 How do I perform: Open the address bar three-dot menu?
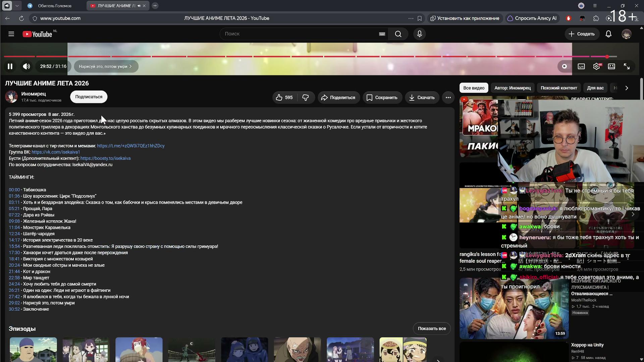[411, 18]
